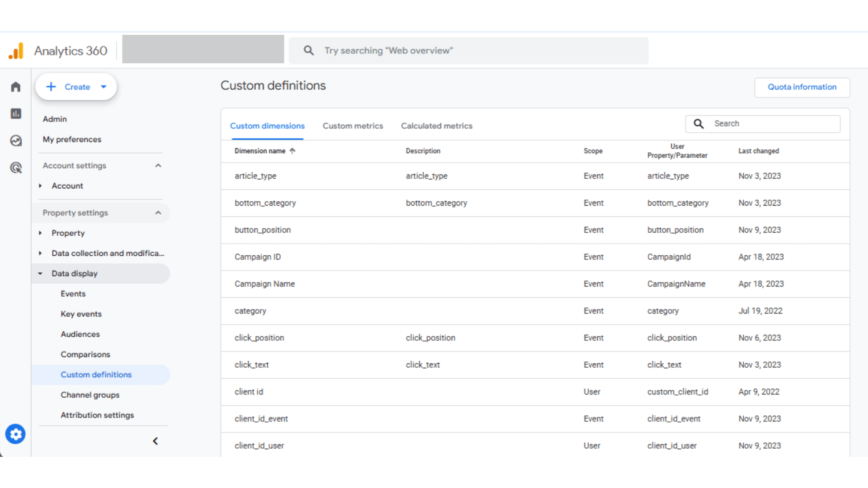The image size is (868, 488).
Task: Open Channel groups in the sidebar
Action: click(x=90, y=395)
